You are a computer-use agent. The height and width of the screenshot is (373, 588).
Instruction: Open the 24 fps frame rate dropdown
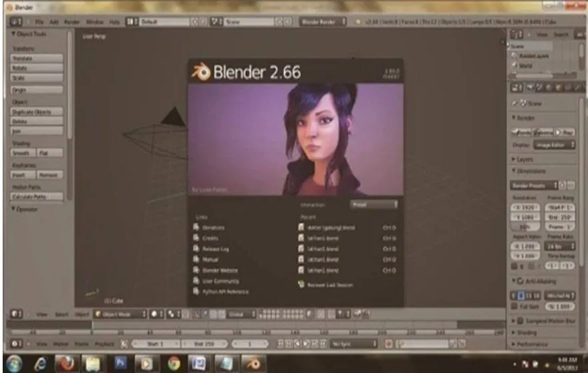[x=559, y=246]
